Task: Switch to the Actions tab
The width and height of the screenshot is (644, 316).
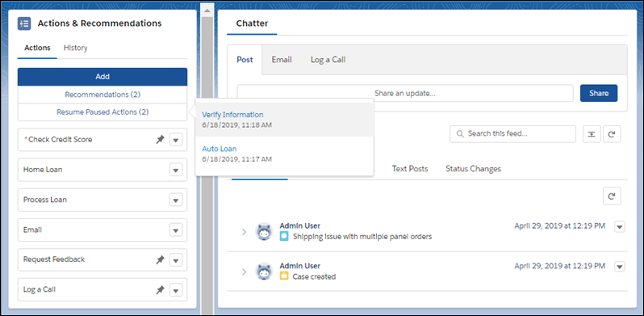Action: 37,48
